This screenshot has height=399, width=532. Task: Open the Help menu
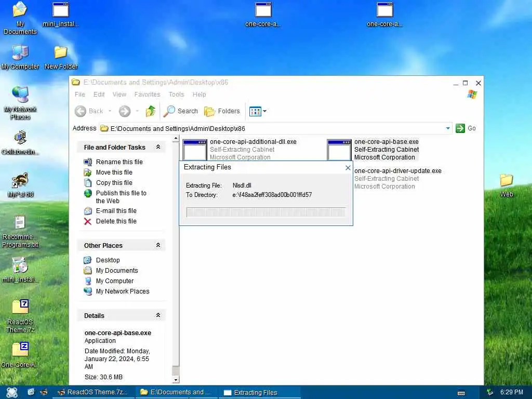[199, 95]
